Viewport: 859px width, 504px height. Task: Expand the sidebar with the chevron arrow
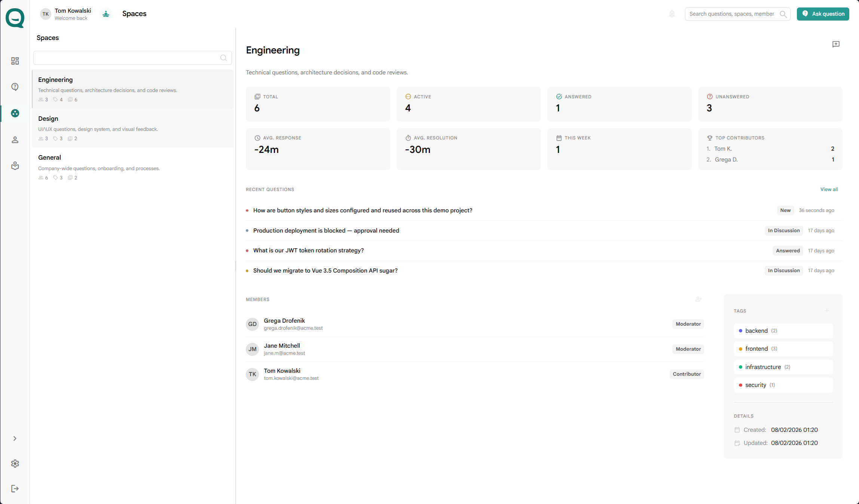(15, 438)
